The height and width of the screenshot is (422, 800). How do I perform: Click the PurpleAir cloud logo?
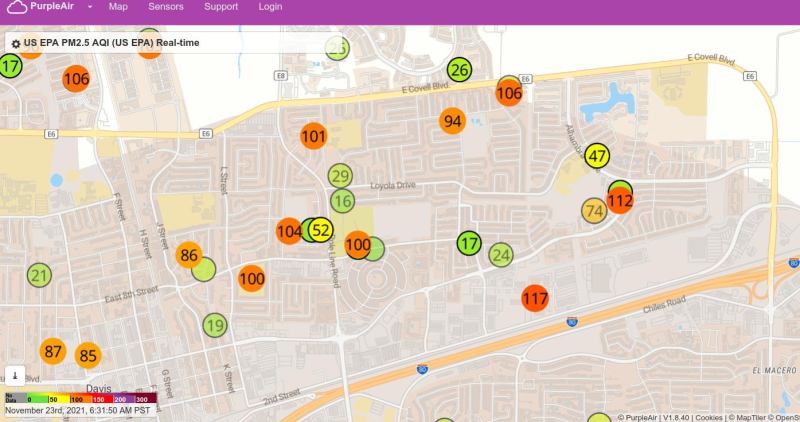17,7
